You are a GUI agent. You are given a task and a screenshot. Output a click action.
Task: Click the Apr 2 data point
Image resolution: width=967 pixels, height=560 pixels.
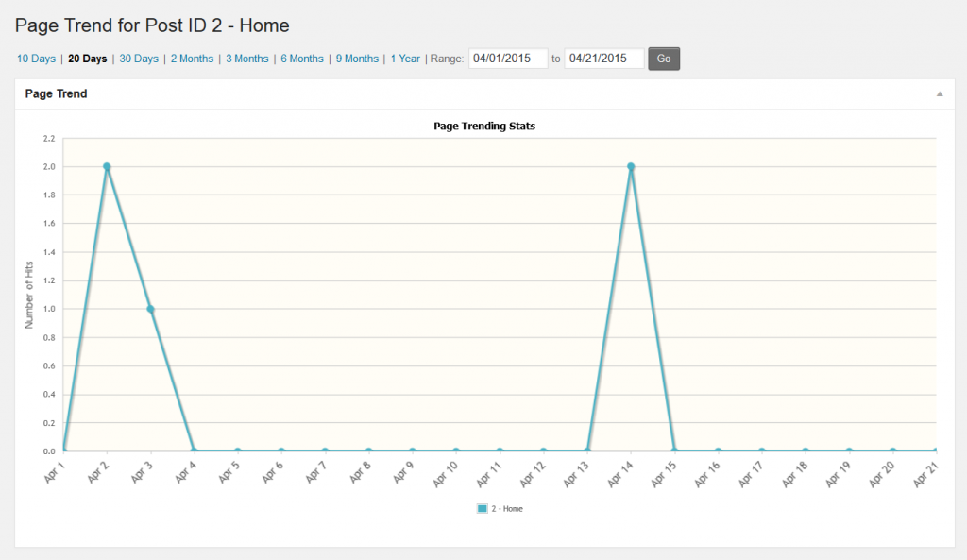(x=107, y=166)
